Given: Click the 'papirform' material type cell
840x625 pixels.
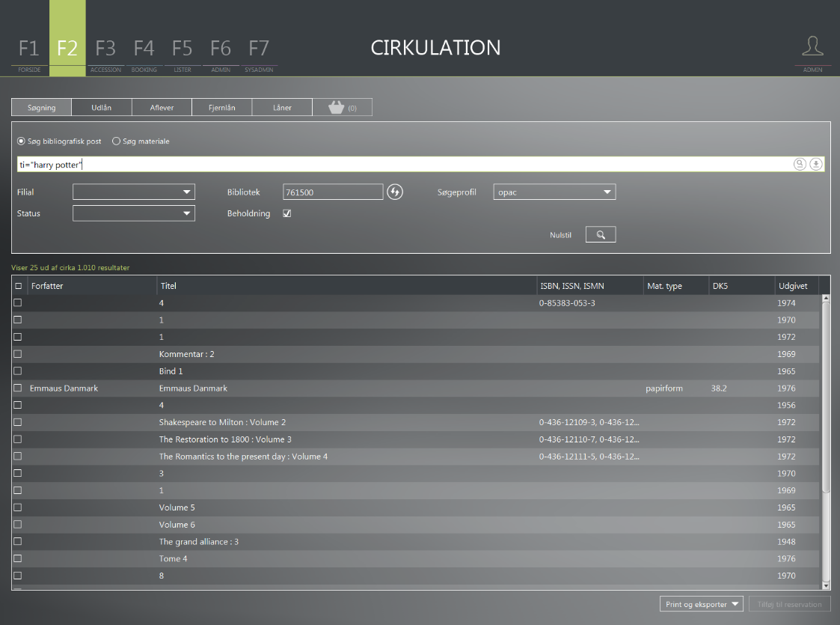Looking at the screenshot, I should point(664,388).
